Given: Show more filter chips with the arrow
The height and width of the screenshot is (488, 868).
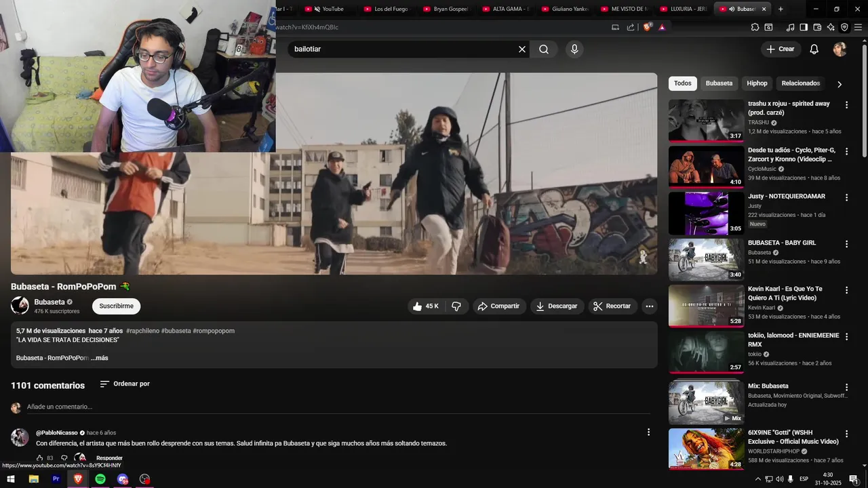Looking at the screenshot, I should click(840, 84).
